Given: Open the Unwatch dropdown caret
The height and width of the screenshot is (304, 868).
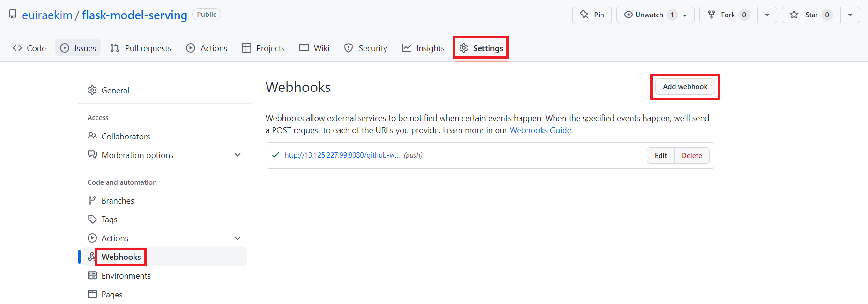Looking at the screenshot, I should (685, 15).
